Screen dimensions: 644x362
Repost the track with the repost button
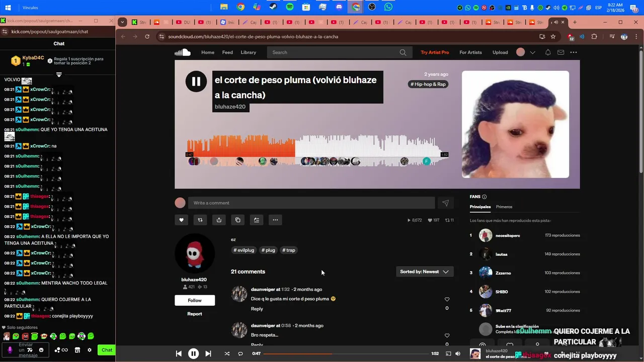point(200,220)
